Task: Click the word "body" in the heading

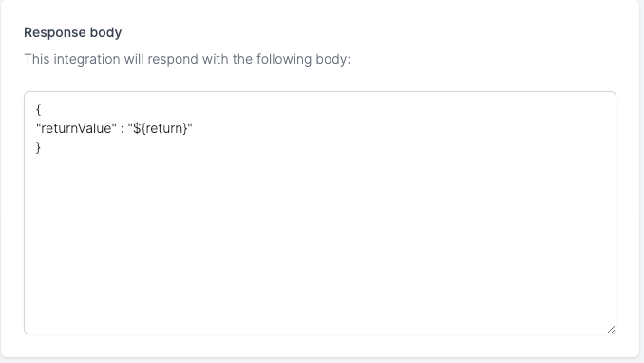Action: coord(106,32)
